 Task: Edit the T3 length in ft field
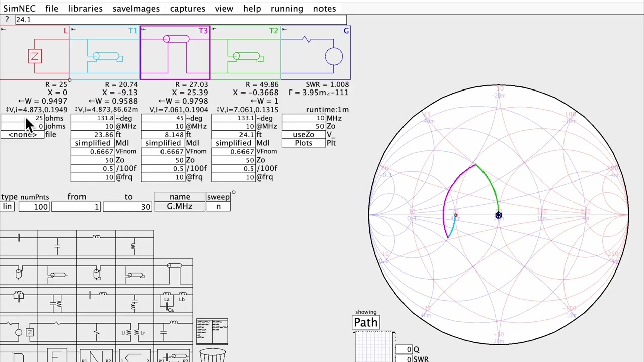click(163, 135)
